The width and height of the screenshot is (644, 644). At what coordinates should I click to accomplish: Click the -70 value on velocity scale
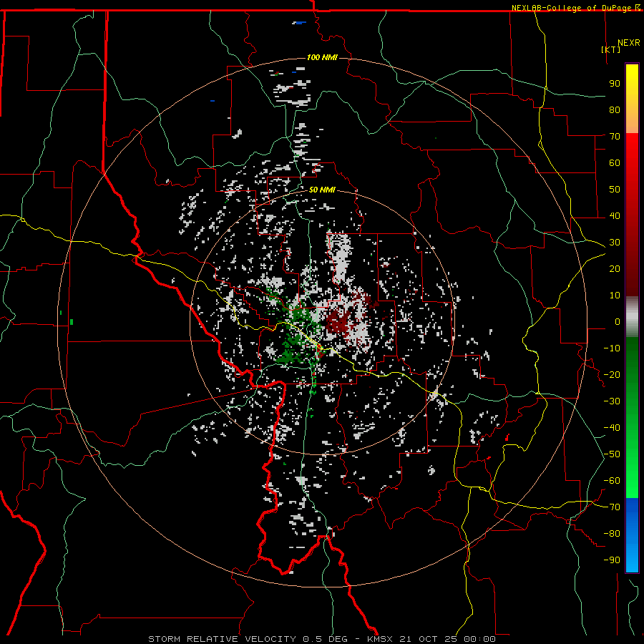point(612,507)
